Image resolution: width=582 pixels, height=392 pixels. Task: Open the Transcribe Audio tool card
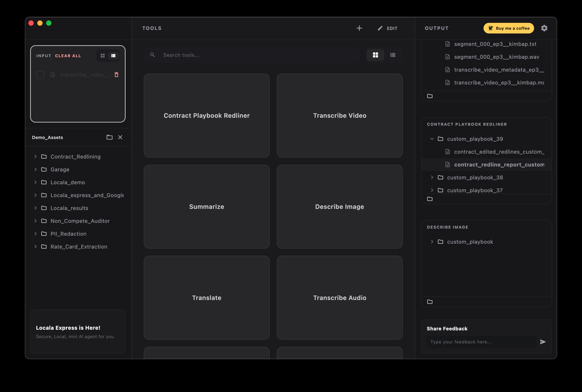click(340, 298)
